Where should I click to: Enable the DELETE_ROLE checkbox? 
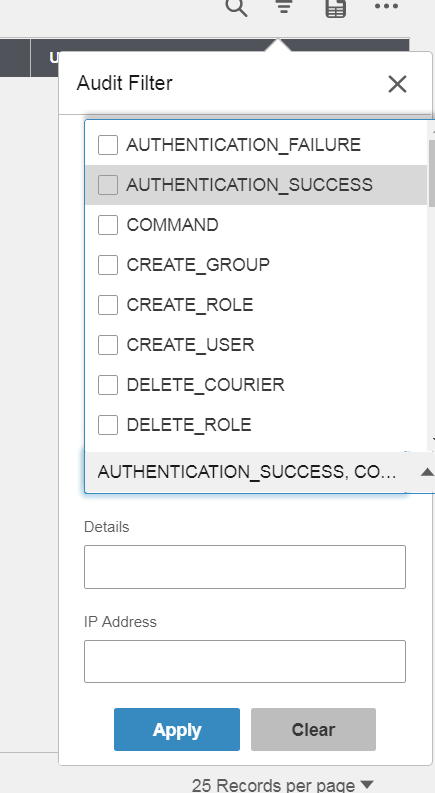tap(108, 425)
